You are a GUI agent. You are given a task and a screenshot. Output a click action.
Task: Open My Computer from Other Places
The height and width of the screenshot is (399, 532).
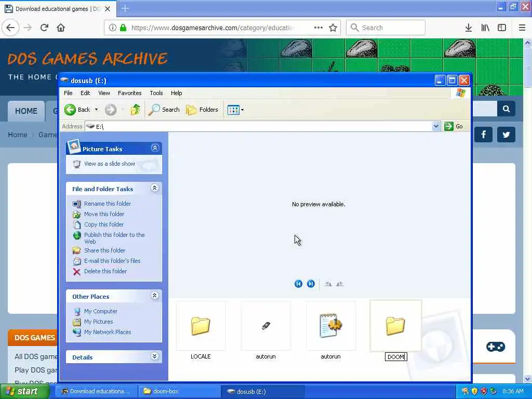coord(100,311)
